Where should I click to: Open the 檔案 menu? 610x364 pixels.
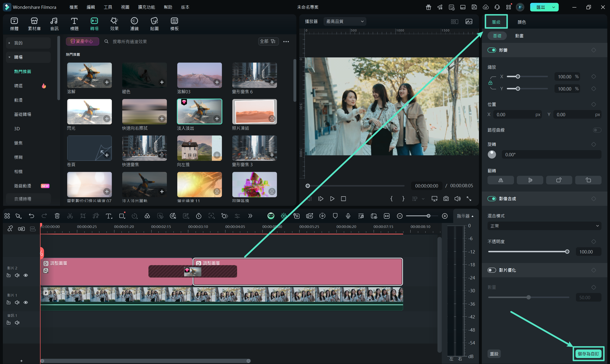click(x=73, y=7)
